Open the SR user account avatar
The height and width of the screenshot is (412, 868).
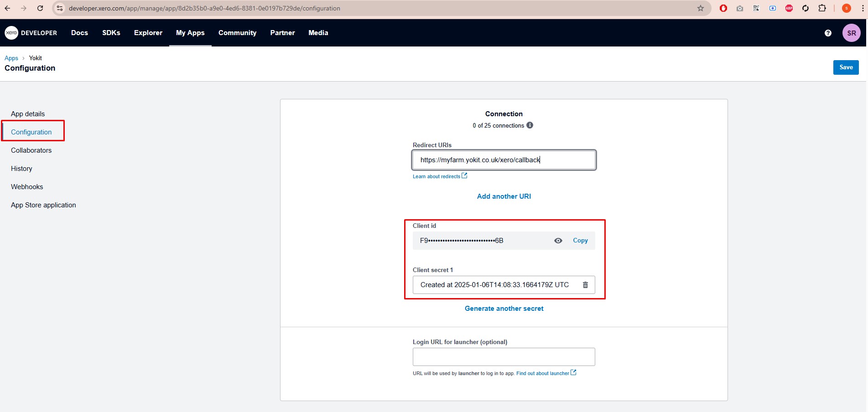pos(852,33)
